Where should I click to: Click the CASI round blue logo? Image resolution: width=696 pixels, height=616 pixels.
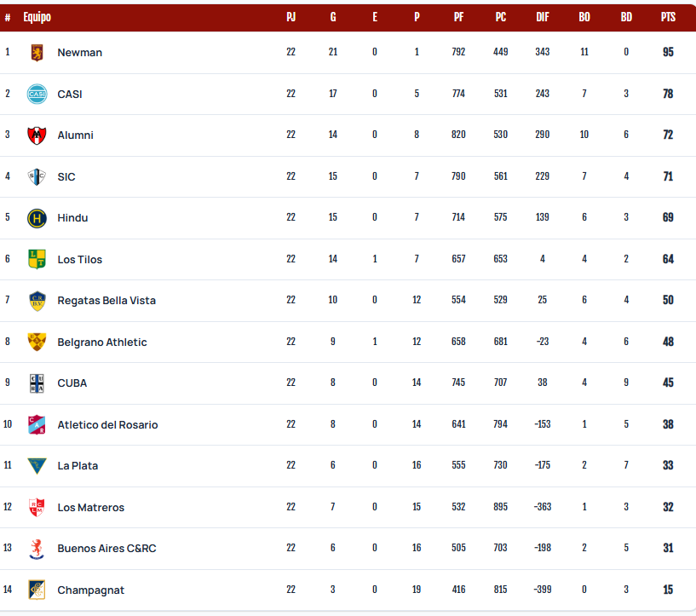(37, 94)
